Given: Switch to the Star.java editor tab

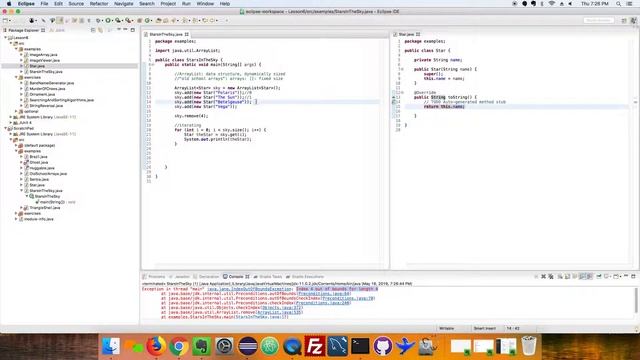Looking at the screenshot, I should tap(406, 34).
